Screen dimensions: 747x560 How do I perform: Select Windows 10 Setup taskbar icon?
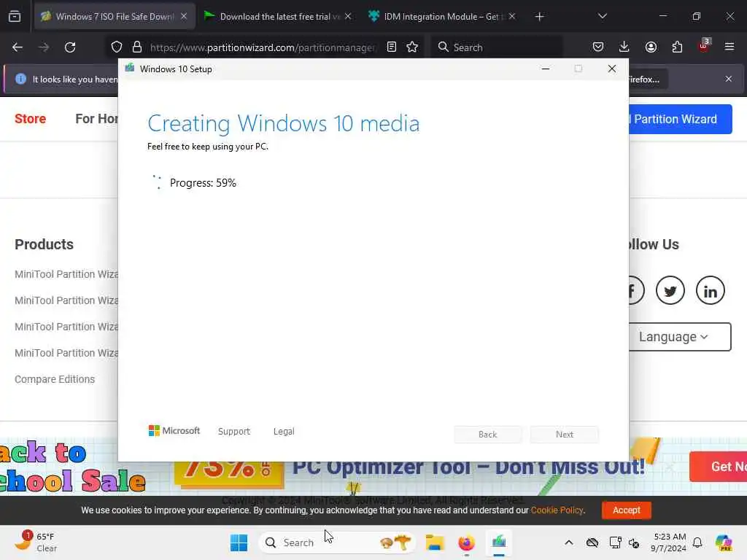pos(499,542)
